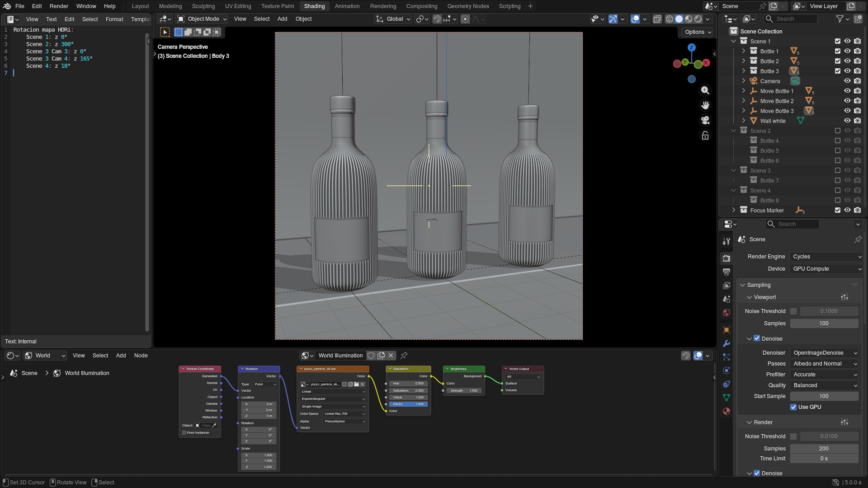868x488 pixels.
Task: Click the Options button in viewport
Action: 698,32
